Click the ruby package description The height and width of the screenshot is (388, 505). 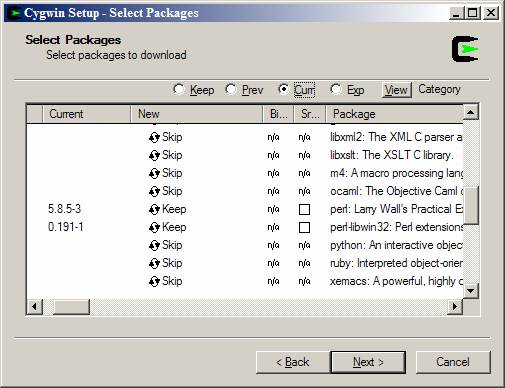(x=396, y=263)
